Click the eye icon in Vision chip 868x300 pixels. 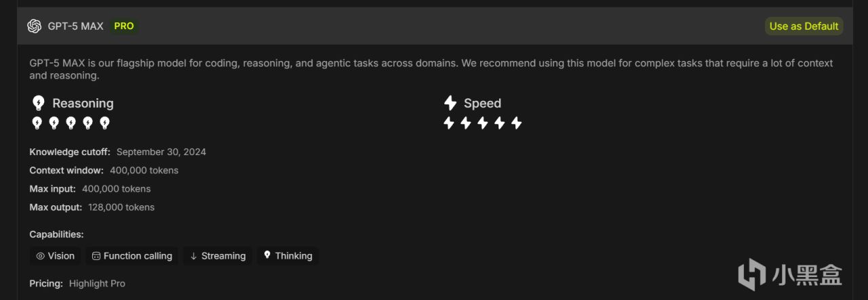click(41, 256)
